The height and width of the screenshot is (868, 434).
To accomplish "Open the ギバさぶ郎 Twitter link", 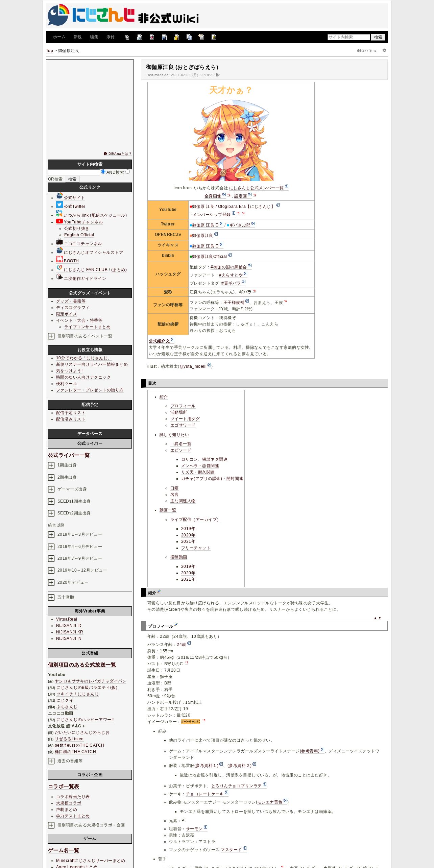I will click(x=240, y=225).
